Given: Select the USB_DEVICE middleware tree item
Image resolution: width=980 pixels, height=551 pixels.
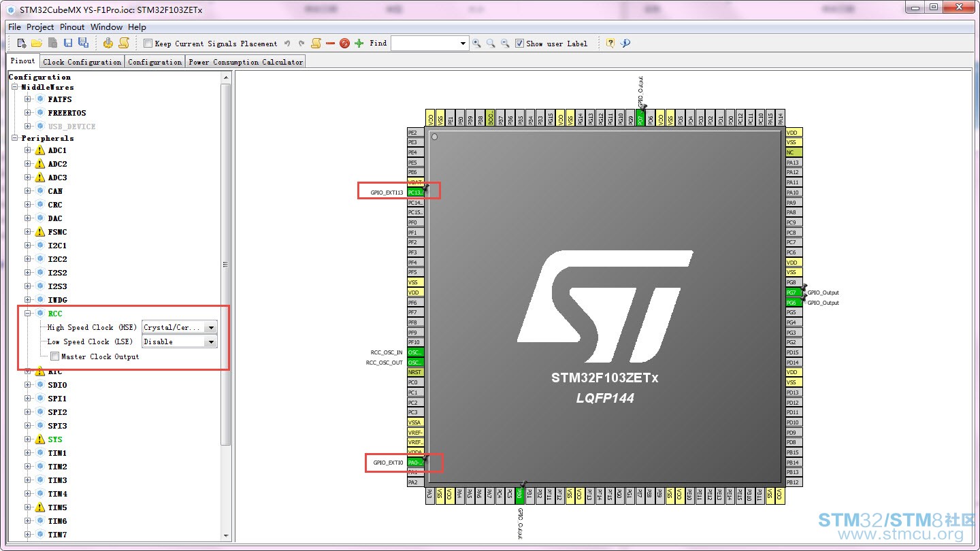Looking at the screenshot, I should (x=71, y=127).
